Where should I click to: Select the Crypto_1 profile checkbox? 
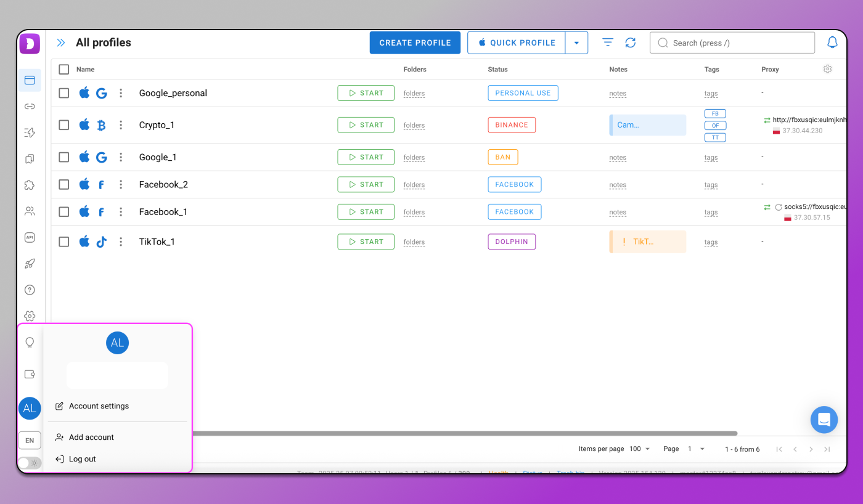[64, 125]
